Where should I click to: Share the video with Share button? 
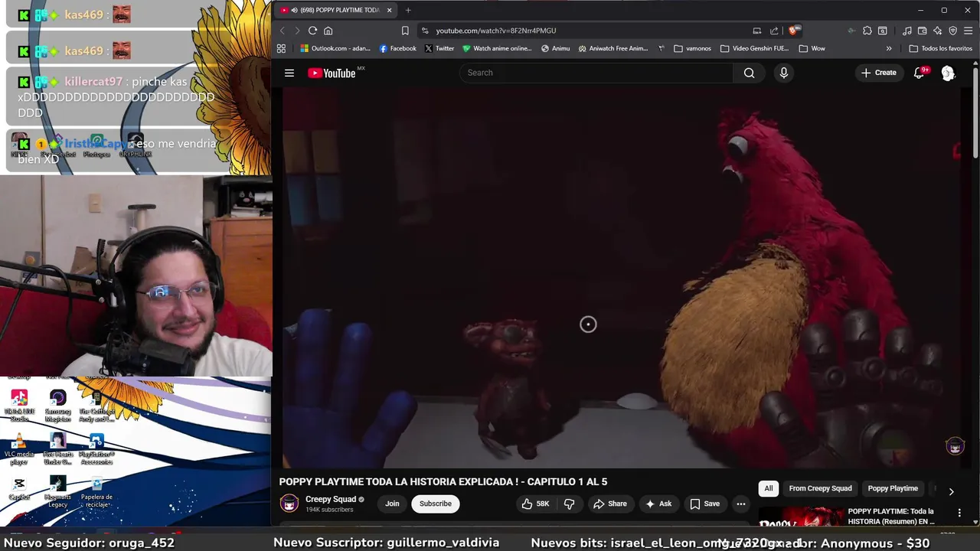point(609,504)
